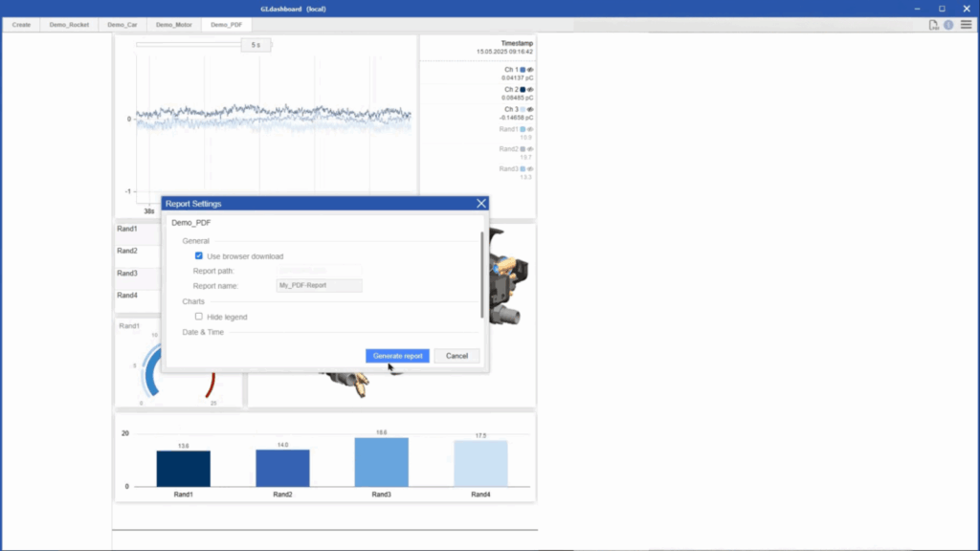Screen dimensions: 980x551
Task: Toggle Rand1 visibility eye in legend
Action: (x=530, y=129)
